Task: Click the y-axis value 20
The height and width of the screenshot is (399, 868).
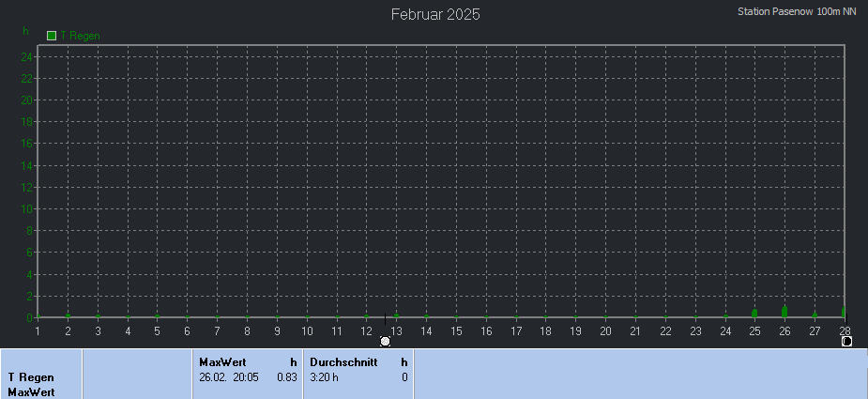Action: 27,100
